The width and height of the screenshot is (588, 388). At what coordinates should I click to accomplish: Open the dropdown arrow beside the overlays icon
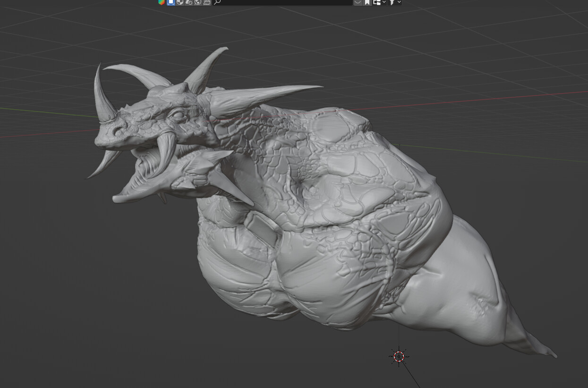tap(383, 2)
